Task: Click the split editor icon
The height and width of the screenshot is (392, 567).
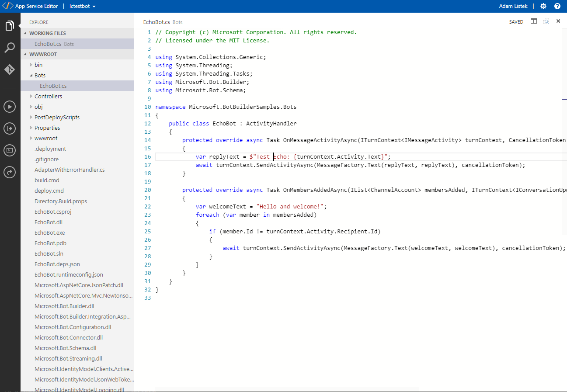Action: (534, 21)
